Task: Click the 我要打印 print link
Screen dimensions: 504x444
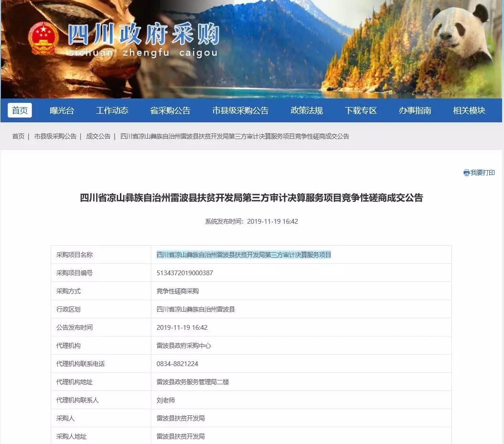Action: [483, 173]
